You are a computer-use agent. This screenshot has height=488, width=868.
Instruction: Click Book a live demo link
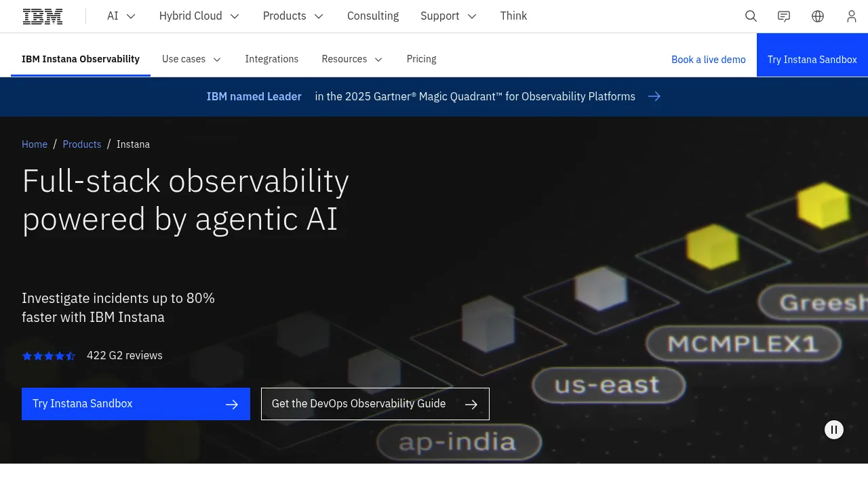point(709,60)
